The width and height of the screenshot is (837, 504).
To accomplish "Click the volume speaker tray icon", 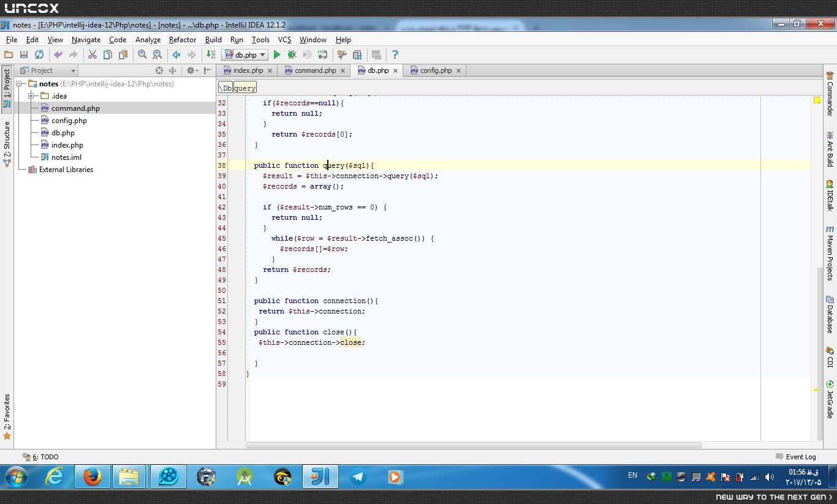I will tap(770, 477).
